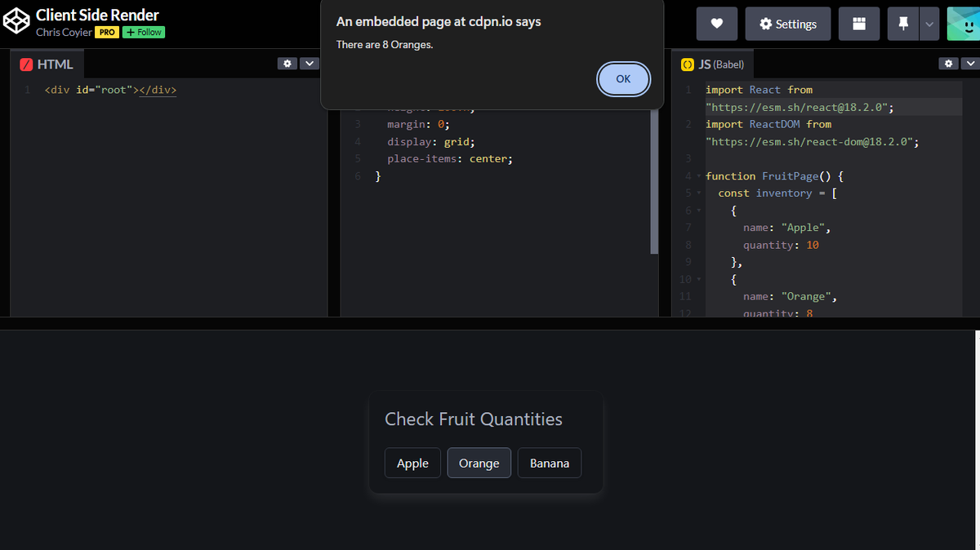Click the pin icon in the header
The image size is (980, 550).
(x=903, y=23)
